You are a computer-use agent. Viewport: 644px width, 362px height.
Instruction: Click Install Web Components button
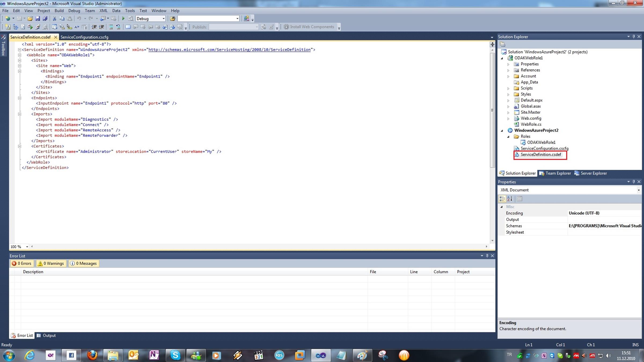click(x=309, y=27)
